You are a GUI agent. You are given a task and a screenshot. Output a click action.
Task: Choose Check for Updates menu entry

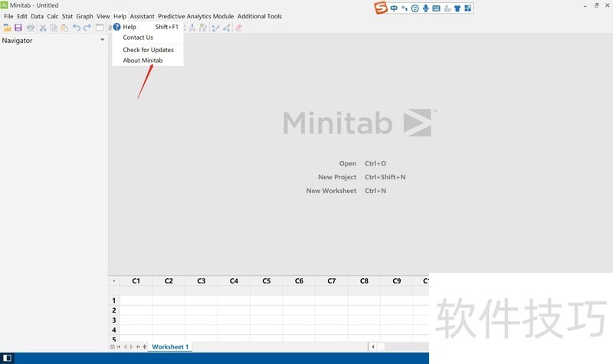148,50
